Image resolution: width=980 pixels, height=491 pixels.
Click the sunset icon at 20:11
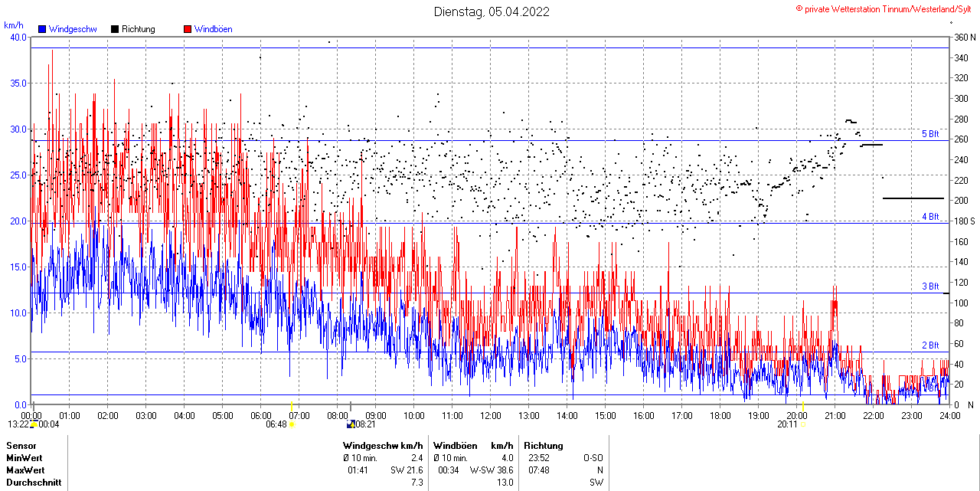(x=802, y=424)
